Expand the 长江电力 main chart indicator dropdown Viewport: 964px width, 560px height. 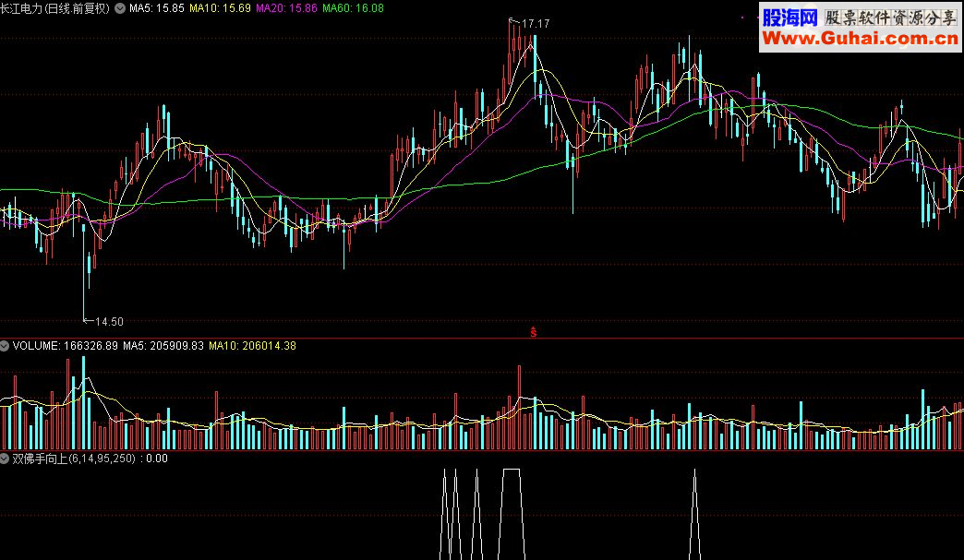tap(120, 8)
